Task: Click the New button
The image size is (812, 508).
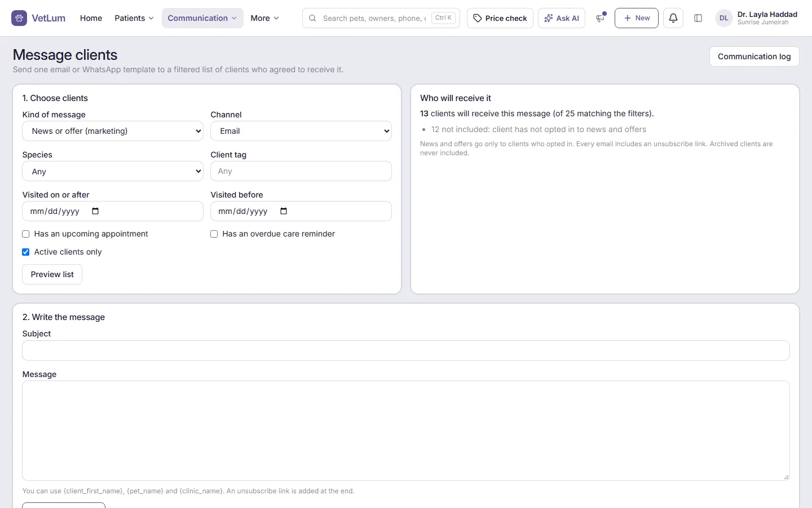Action: pyautogui.click(x=637, y=18)
